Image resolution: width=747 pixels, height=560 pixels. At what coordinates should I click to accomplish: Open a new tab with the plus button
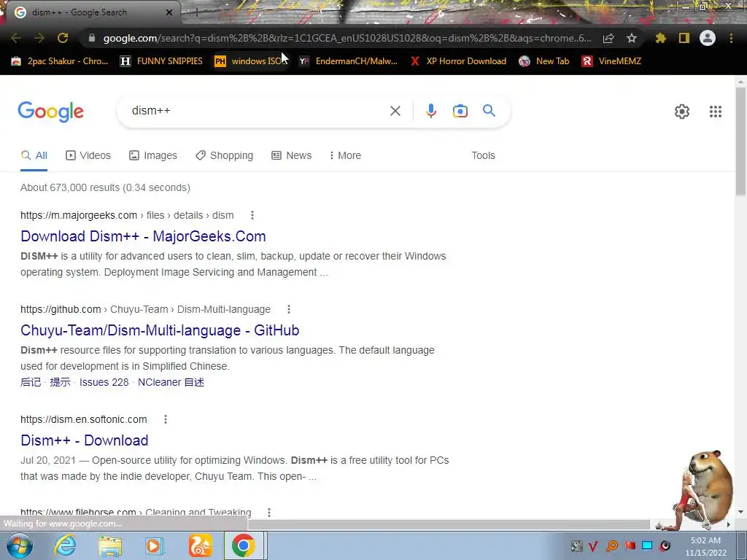196,12
